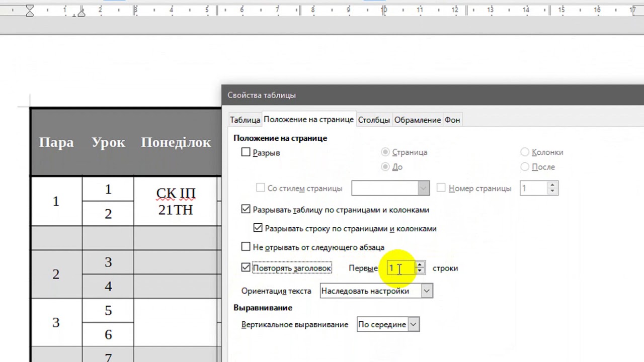Click the СК ІП 21ТН cell
This screenshot has height=362, width=644.
point(176,201)
